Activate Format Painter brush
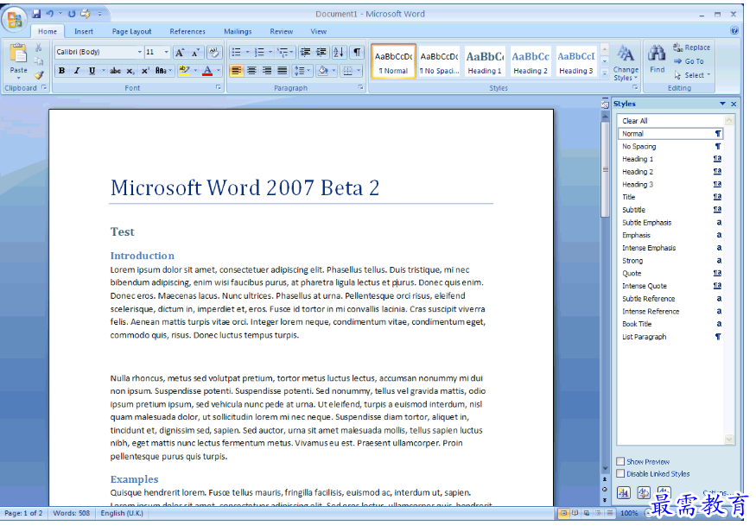The image size is (756, 532). pos(39,74)
